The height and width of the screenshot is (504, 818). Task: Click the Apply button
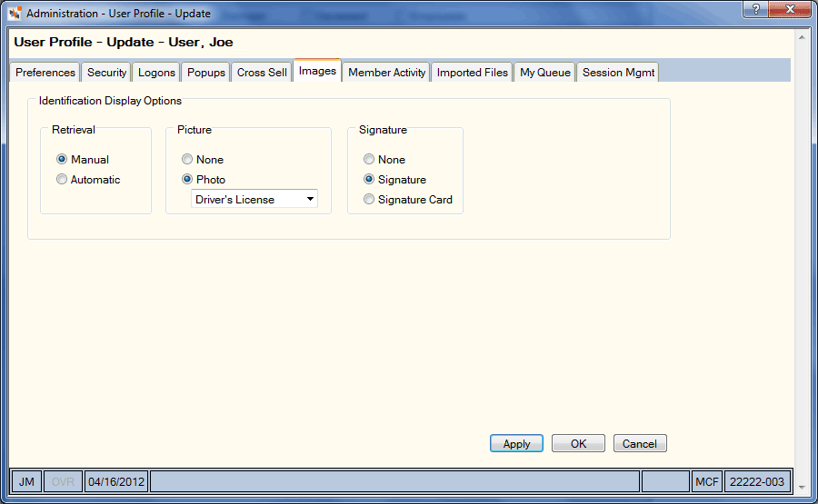516,443
